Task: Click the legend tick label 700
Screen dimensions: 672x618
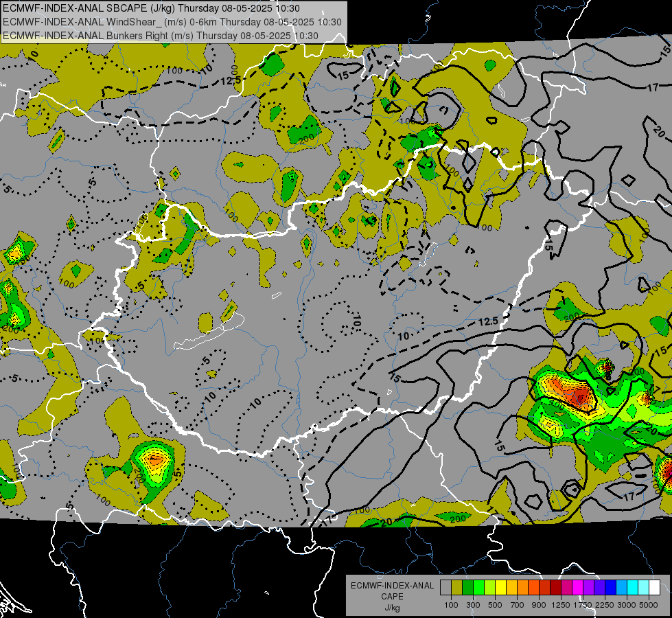Action: coord(518,605)
